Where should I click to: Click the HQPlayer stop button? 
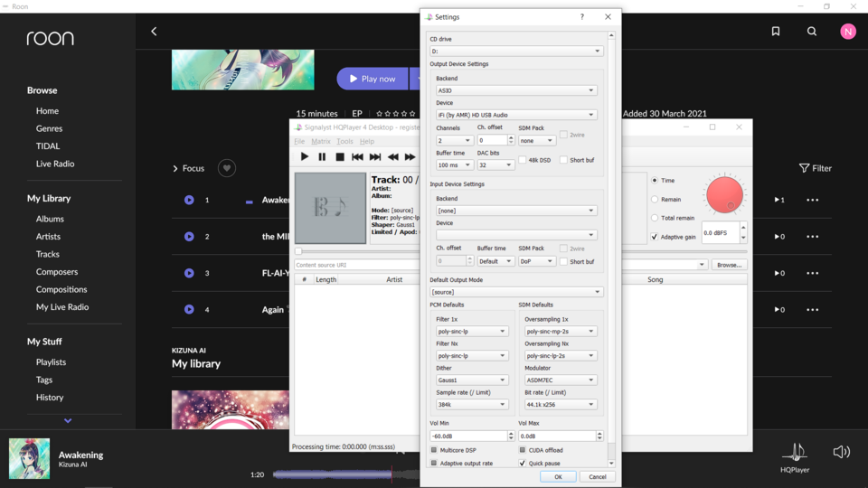[x=340, y=157]
